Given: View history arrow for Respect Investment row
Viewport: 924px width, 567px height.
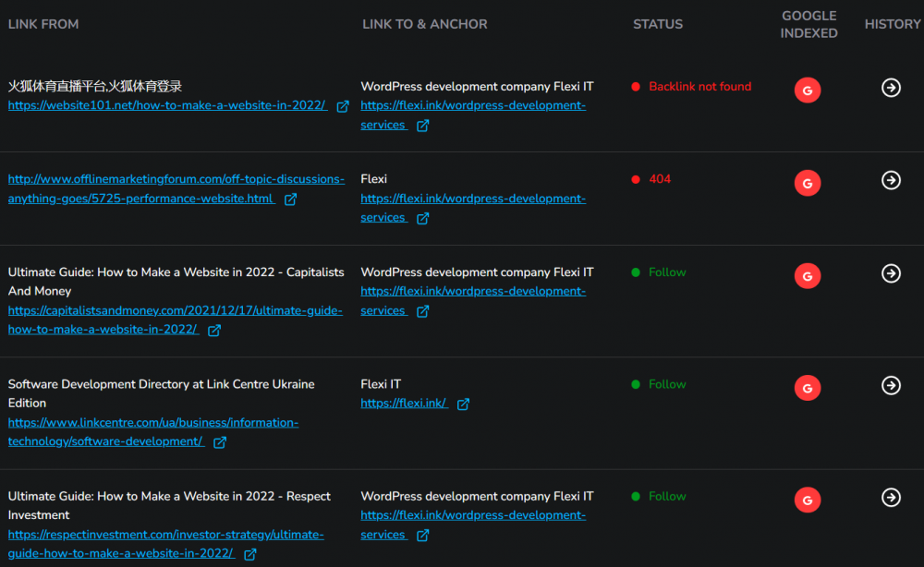Looking at the screenshot, I should coord(891,498).
